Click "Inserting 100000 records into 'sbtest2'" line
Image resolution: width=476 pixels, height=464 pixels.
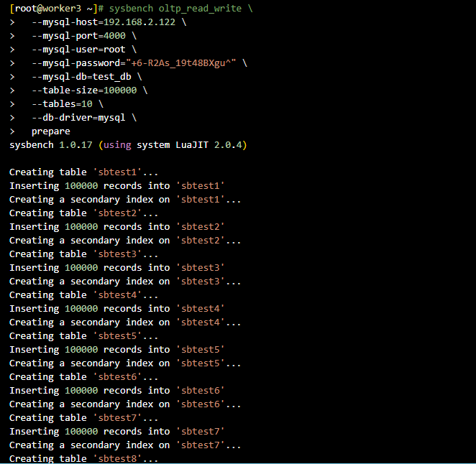pyautogui.click(x=117, y=227)
